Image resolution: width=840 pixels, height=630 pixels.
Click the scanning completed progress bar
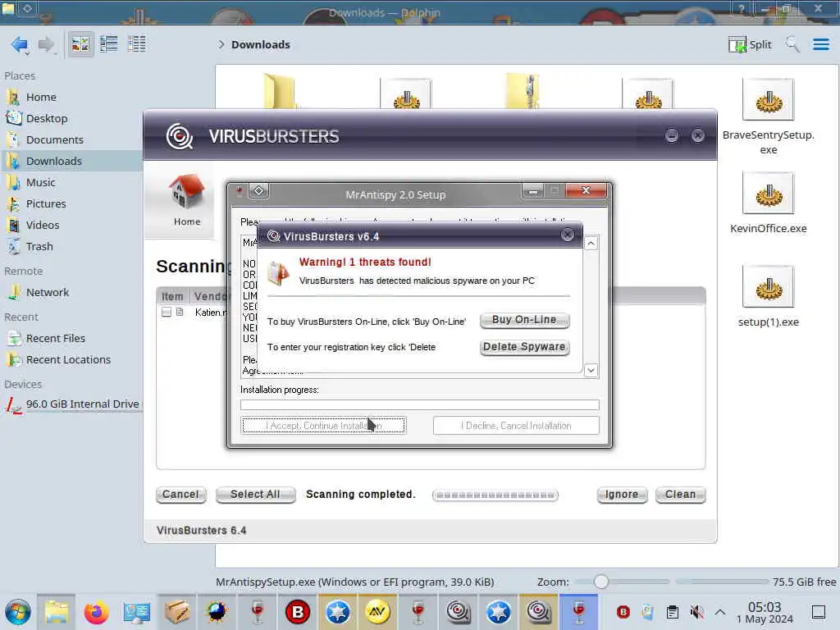(x=495, y=495)
